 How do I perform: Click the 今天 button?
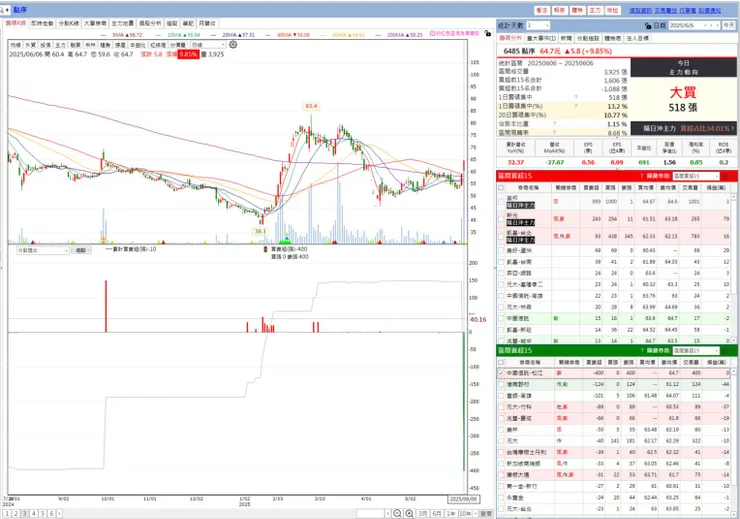[x=729, y=25]
